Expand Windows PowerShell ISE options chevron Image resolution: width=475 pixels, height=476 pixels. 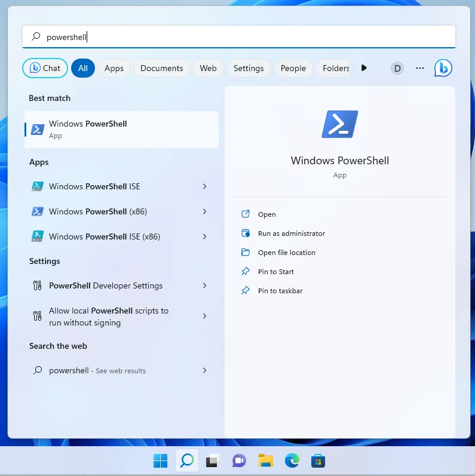point(204,186)
